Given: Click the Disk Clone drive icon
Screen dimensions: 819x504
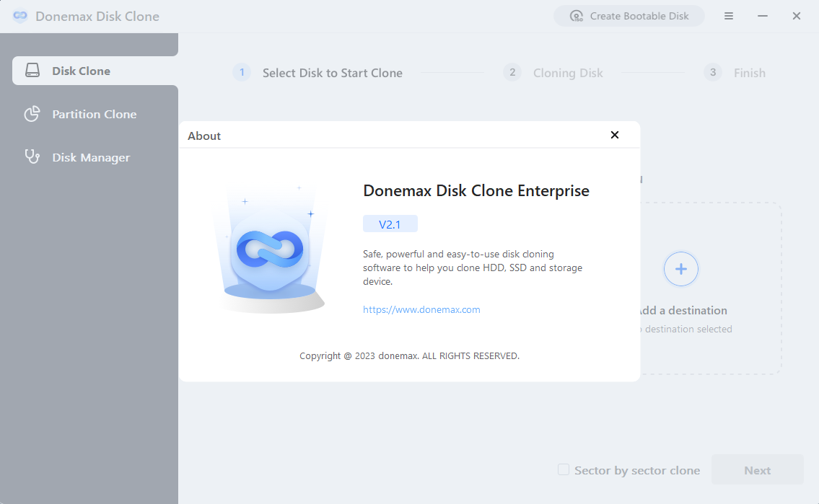Looking at the screenshot, I should (x=32, y=71).
